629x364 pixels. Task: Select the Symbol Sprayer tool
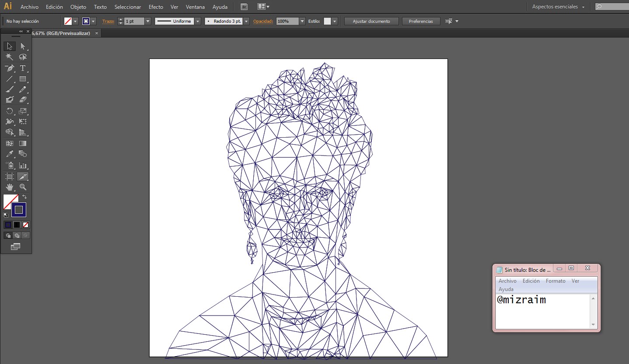click(x=10, y=165)
